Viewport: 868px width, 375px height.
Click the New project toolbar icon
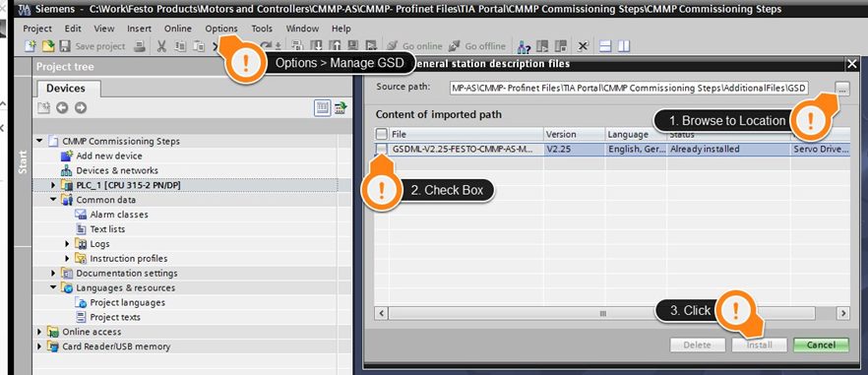click(32, 46)
